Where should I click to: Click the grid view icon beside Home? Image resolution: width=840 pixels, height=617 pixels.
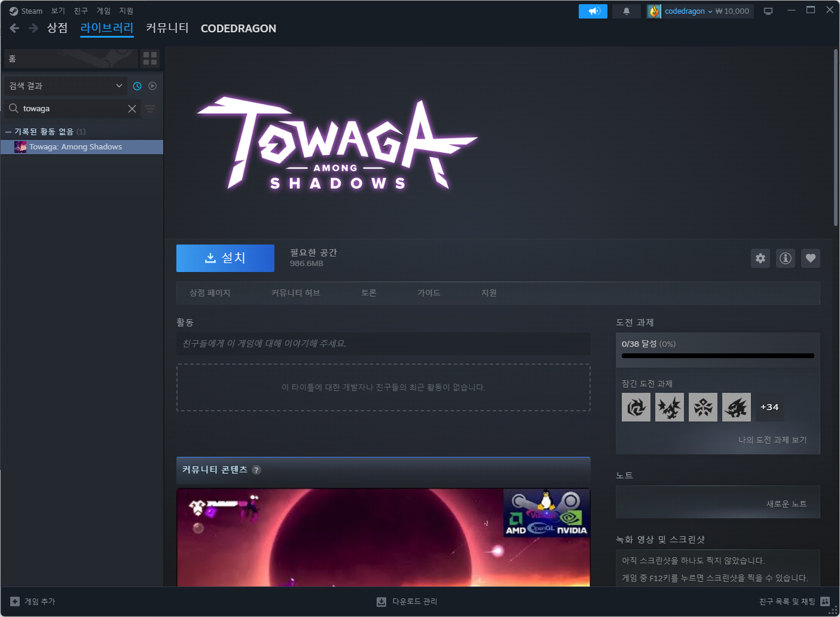pyautogui.click(x=150, y=59)
